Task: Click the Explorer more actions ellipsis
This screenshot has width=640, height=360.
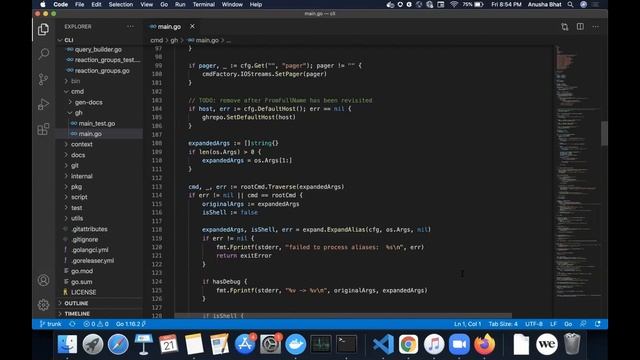Action: click(130, 27)
